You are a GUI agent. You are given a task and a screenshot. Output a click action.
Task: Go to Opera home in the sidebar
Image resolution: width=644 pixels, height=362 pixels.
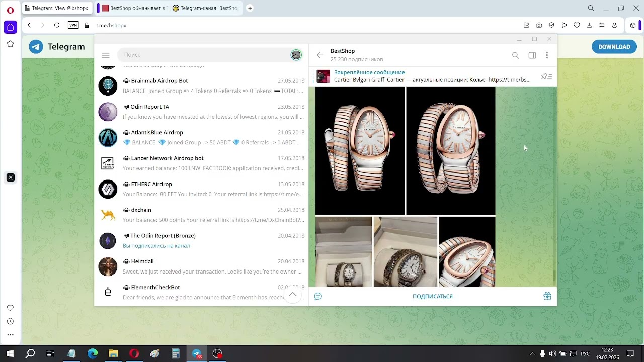click(10, 27)
